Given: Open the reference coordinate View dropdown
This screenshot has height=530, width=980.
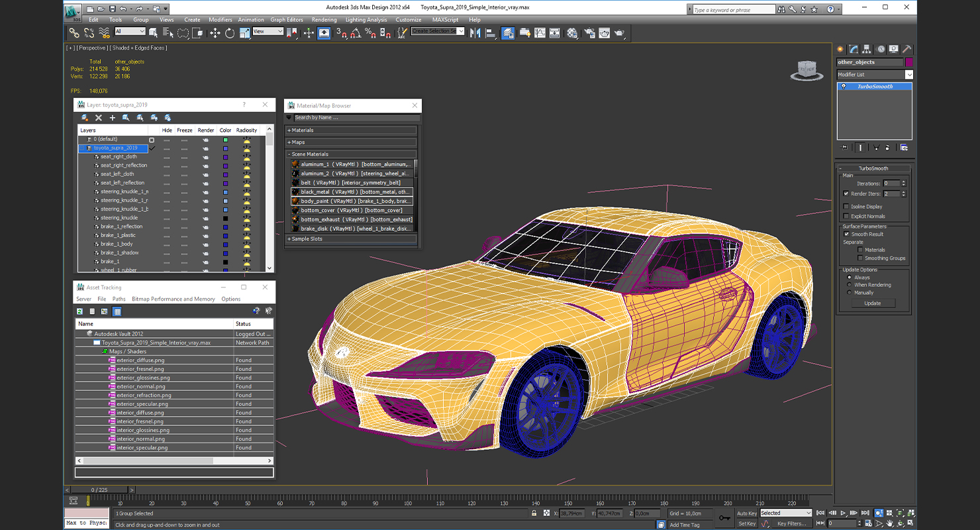Looking at the screenshot, I should pos(268,32).
